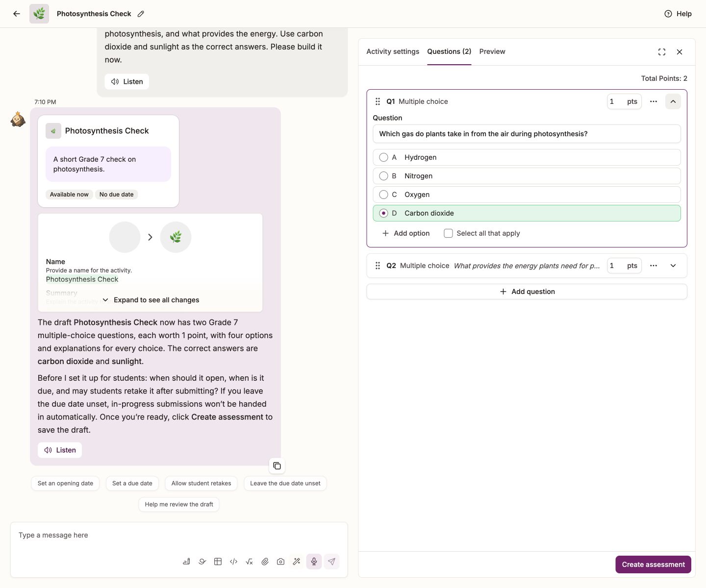Viewport: 706px width, 588px height.
Task: Click Create assessment button
Action: click(x=653, y=564)
